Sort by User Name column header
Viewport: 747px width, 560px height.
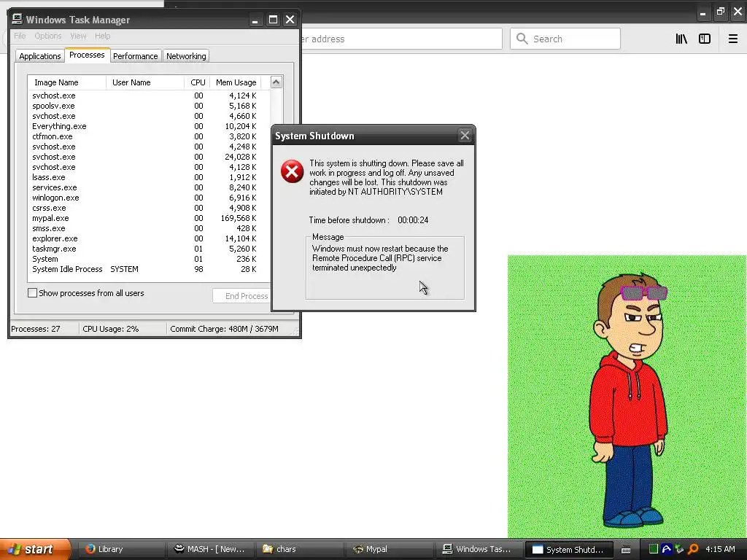point(145,82)
